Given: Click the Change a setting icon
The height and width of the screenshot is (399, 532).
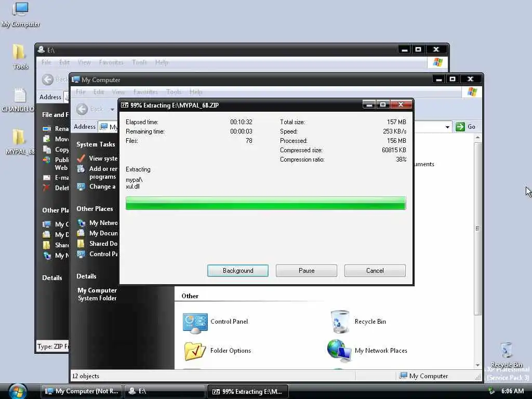Looking at the screenshot, I should (81, 187).
